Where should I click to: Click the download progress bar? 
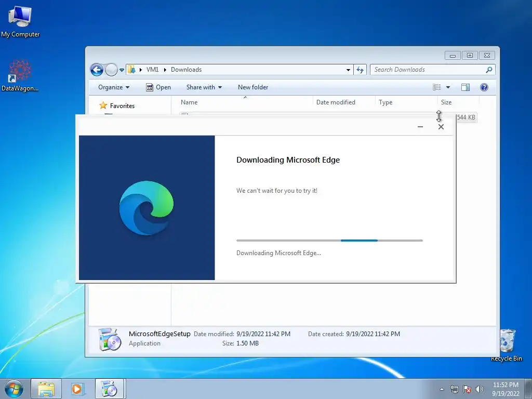(x=329, y=241)
